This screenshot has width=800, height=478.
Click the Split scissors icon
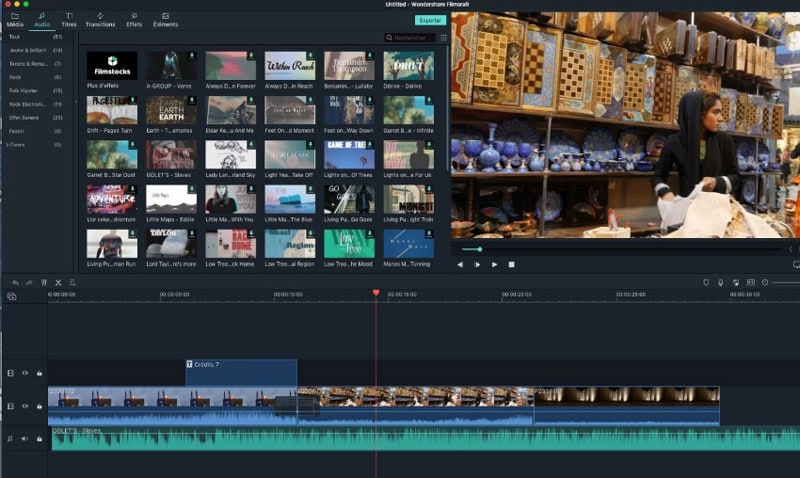[x=58, y=282]
